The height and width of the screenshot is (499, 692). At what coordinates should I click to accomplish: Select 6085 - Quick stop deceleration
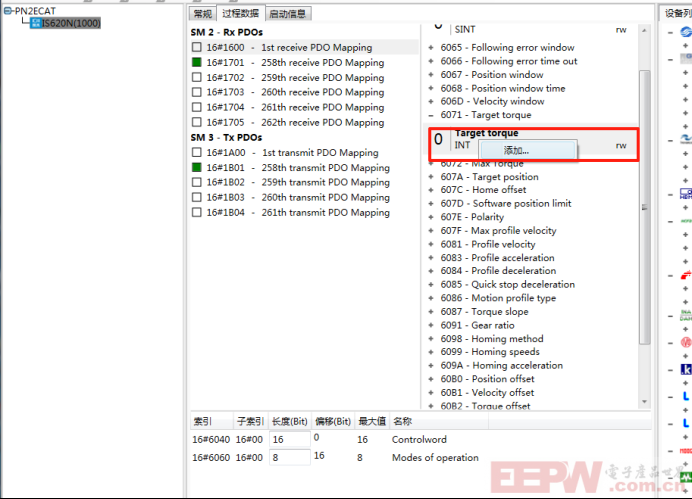click(508, 285)
